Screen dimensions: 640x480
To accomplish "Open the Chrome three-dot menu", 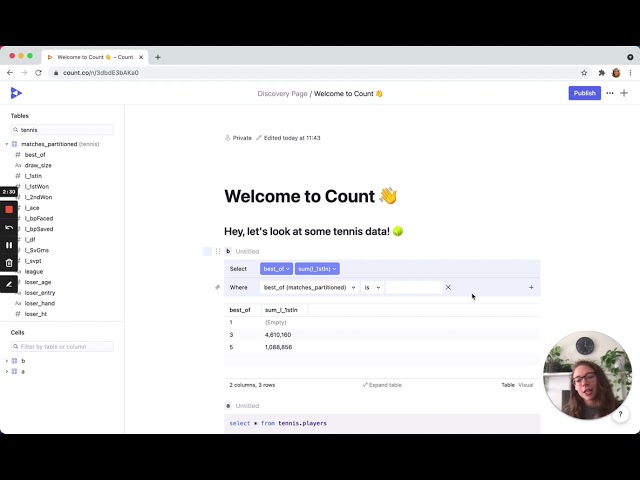I will pyautogui.click(x=630, y=73).
